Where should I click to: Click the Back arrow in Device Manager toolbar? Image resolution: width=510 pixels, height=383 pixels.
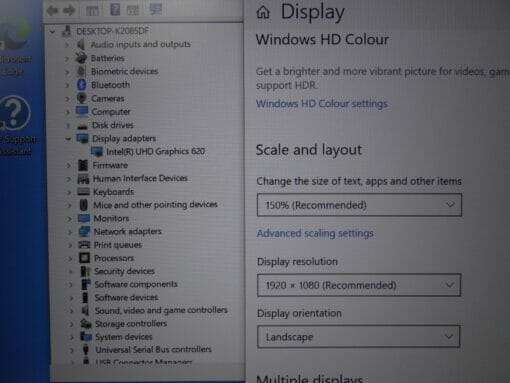52,11
